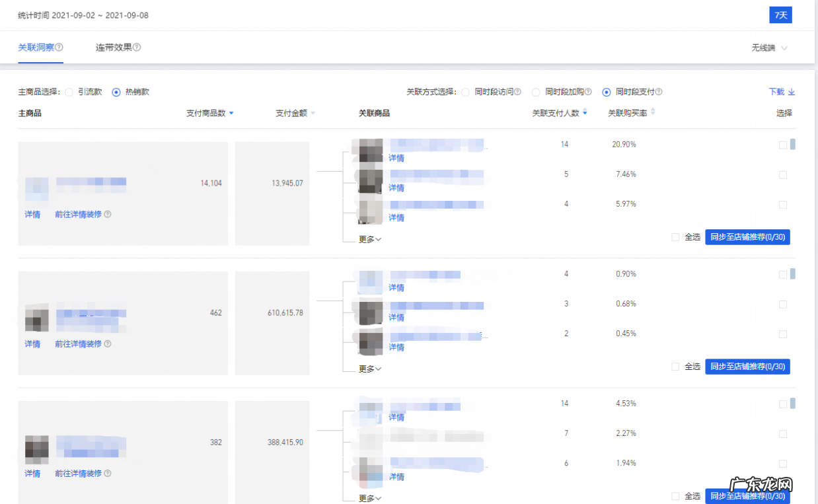Select the 引流款 radio option
Viewport: 818px width, 504px height.
click(69, 92)
